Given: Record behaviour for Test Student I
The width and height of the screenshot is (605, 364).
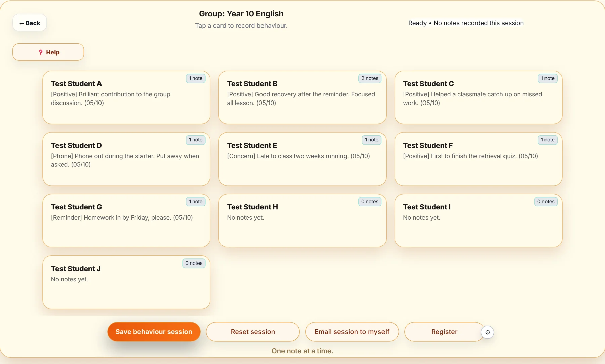Looking at the screenshot, I should [478, 220].
